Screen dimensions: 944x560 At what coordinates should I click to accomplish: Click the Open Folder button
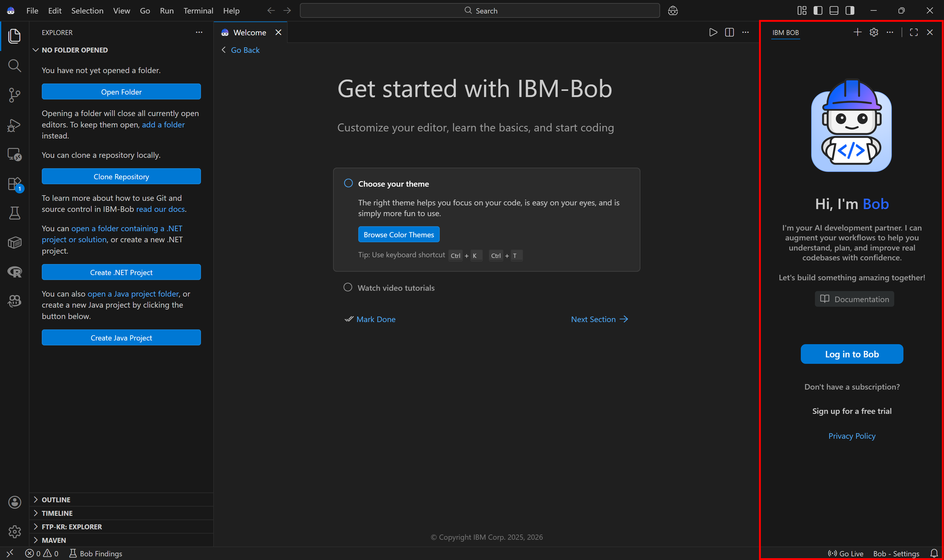click(x=121, y=92)
